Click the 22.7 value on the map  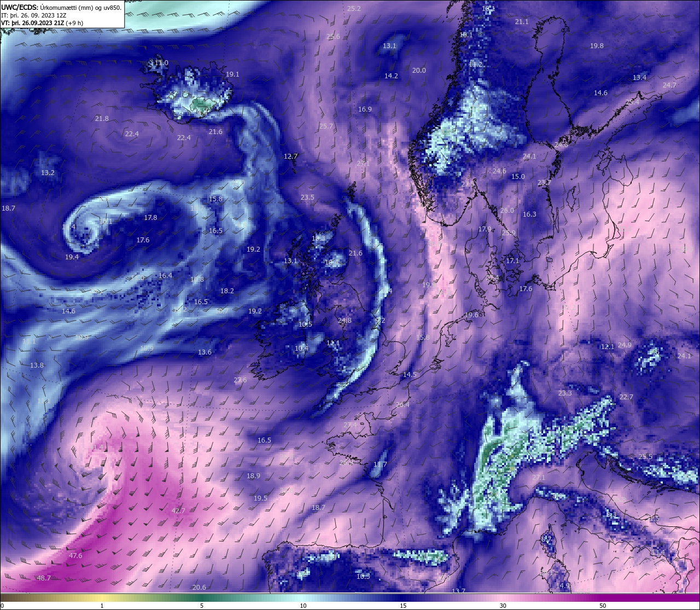pos(626,397)
